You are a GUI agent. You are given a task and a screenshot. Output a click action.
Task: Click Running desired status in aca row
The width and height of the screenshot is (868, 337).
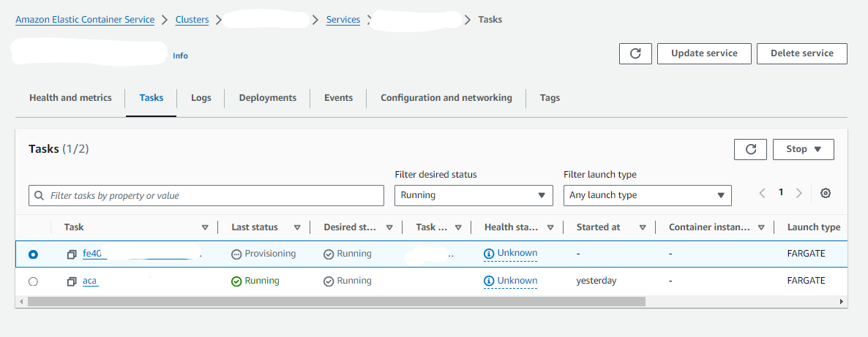click(348, 281)
